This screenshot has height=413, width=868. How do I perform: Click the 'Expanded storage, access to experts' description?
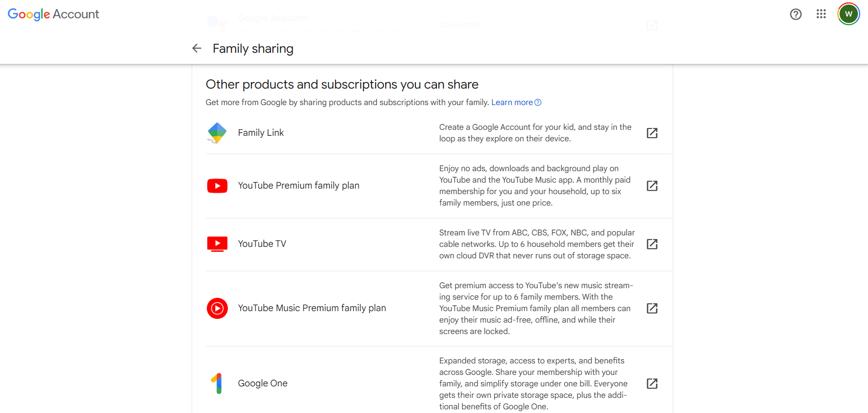(533, 384)
